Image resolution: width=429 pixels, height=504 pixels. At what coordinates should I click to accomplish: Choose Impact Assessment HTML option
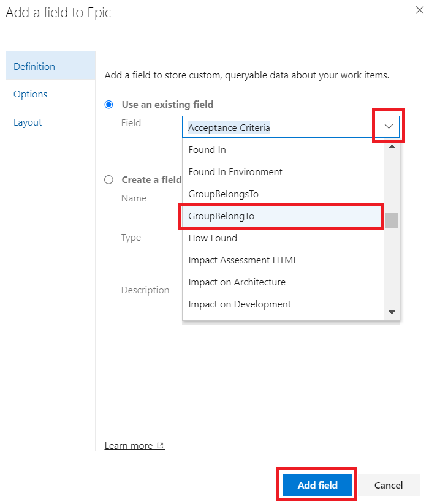pos(283,260)
